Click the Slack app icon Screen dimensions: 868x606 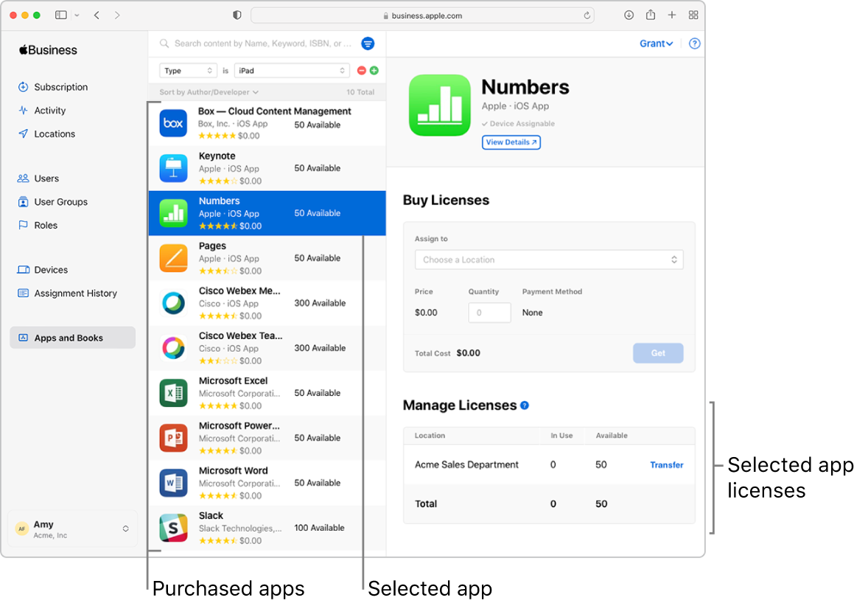[173, 528]
